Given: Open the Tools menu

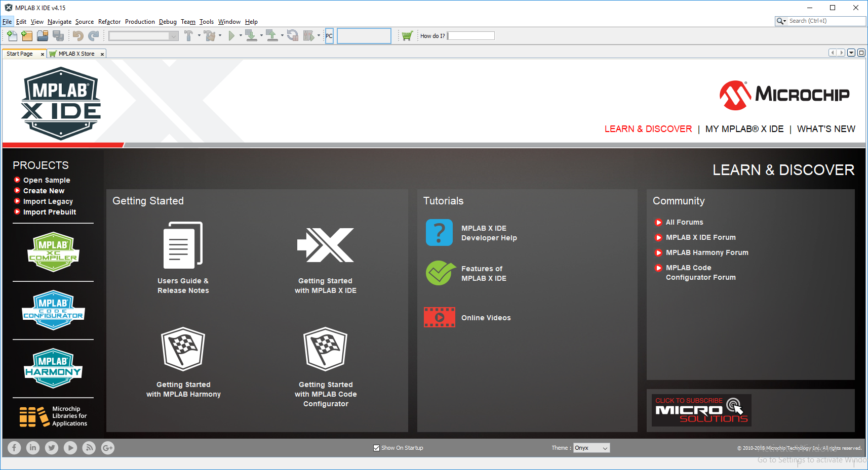Looking at the screenshot, I should click(207, 22).
